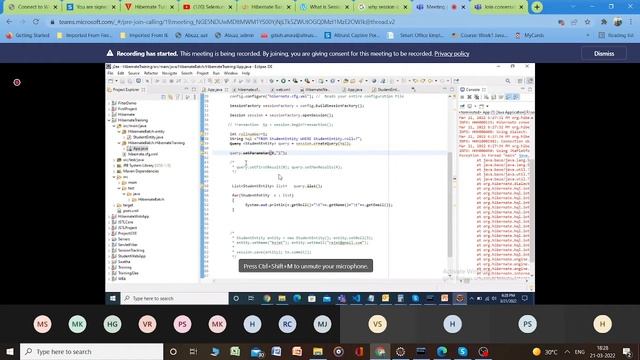Screen dimensions: 640x360
Task: Select the Project Explorer view tab
Action: pos(126,89)
